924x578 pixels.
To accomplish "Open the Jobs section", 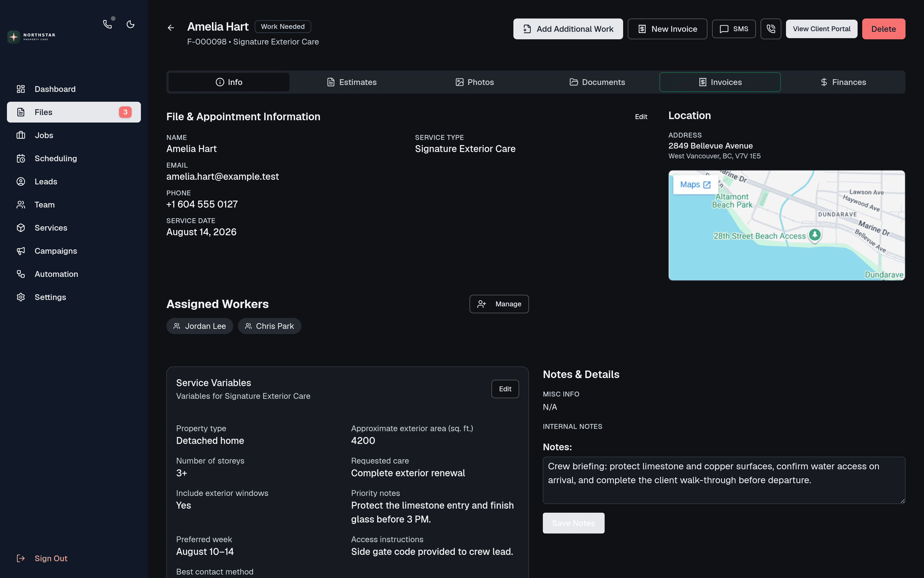I will (x=74, y=135).
